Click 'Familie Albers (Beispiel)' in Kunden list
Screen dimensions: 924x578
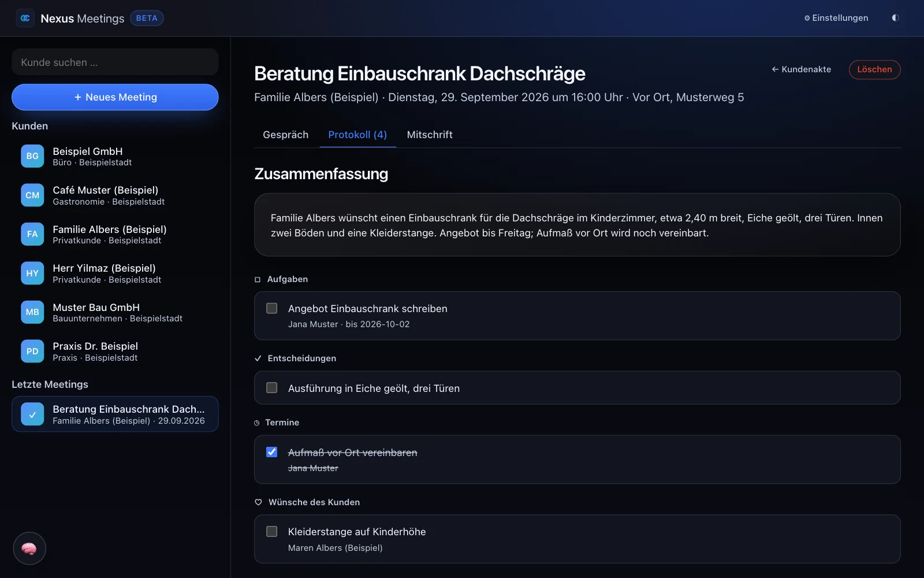pos(110,229)
